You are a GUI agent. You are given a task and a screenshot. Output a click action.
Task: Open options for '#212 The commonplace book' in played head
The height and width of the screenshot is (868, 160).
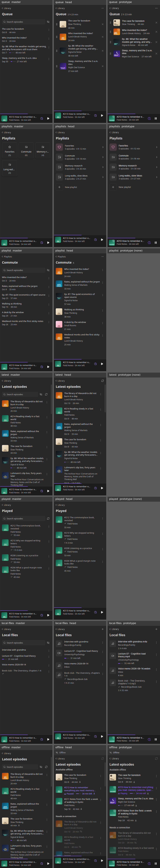pyautogui.click(x=102, y=519)
